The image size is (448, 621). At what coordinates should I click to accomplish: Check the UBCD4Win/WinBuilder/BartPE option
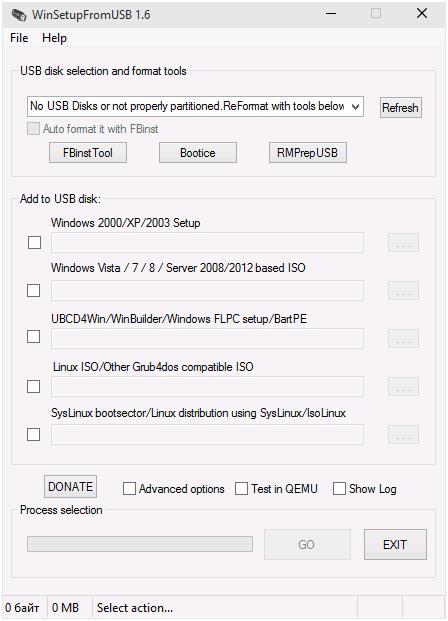pos(34,337)
